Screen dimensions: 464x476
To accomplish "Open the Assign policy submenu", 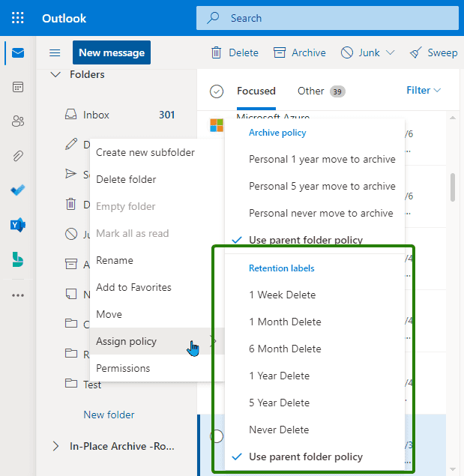I will (157, 341).
